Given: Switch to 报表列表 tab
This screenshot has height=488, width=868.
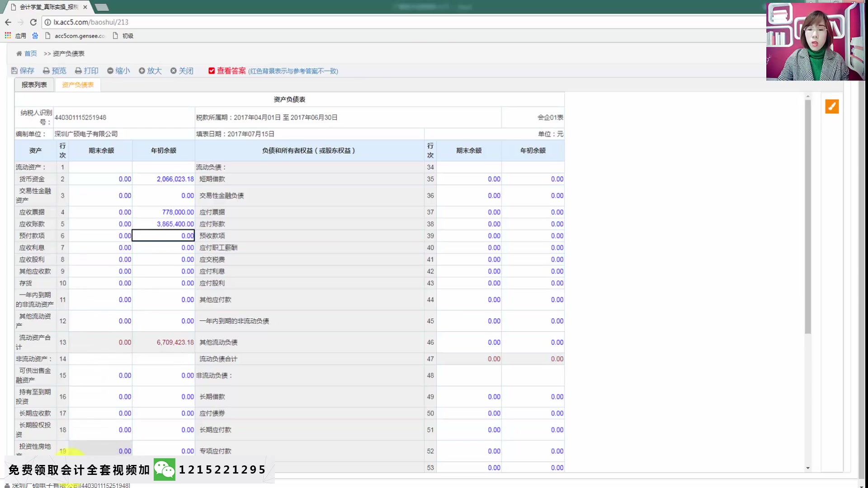Looking at the screenshot, I should [x=34, y=85].
